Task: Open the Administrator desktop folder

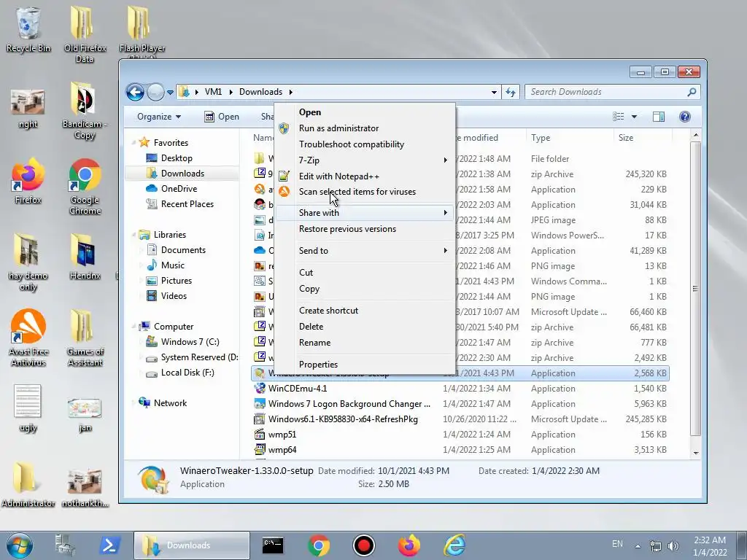Action: [28, 484]
